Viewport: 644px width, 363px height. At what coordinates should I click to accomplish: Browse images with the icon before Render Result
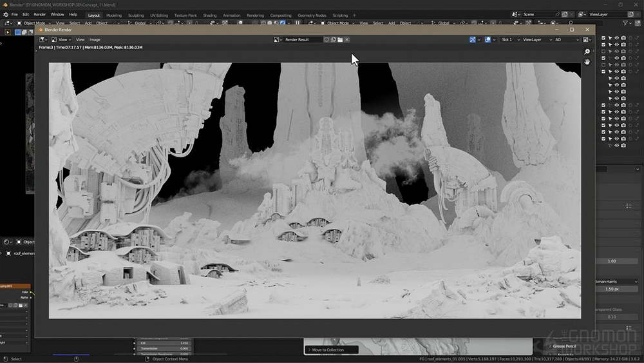pyautogui.click(x=277, y=39)
